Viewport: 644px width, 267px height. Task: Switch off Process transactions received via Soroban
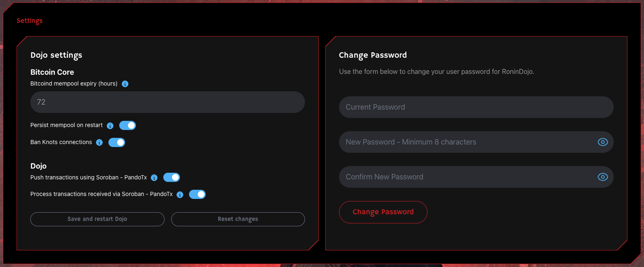pyautogui.click(x=197, y=194)
